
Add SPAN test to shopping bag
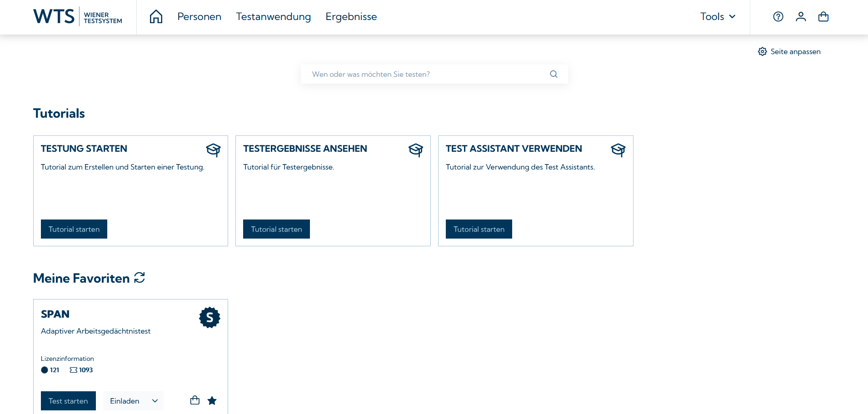(x=195, y=400)
